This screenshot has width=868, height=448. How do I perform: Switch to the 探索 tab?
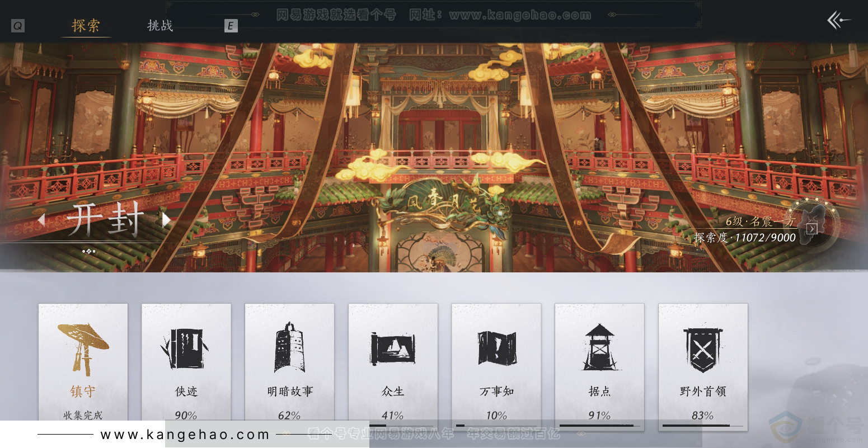click(86, 26)
